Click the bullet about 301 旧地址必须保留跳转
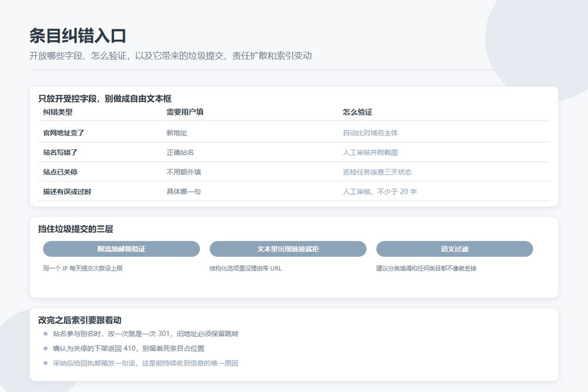 [145, 334]
